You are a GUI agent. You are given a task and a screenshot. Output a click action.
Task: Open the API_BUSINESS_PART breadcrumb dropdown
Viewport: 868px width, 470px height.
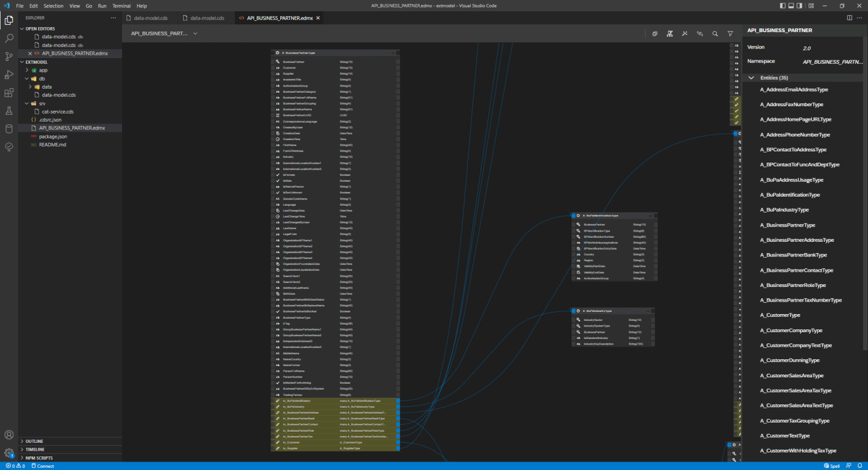coord(195,33)
